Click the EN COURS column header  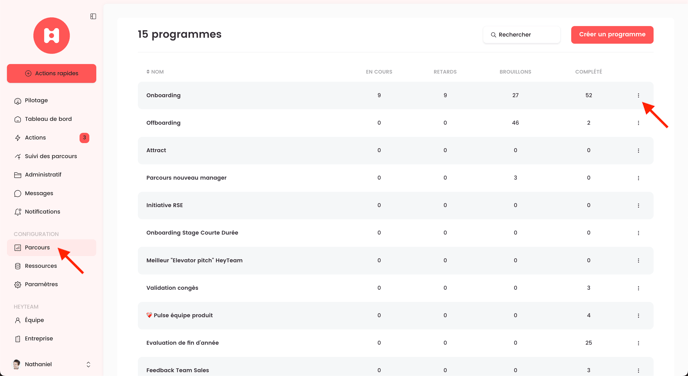pos(379,72)
